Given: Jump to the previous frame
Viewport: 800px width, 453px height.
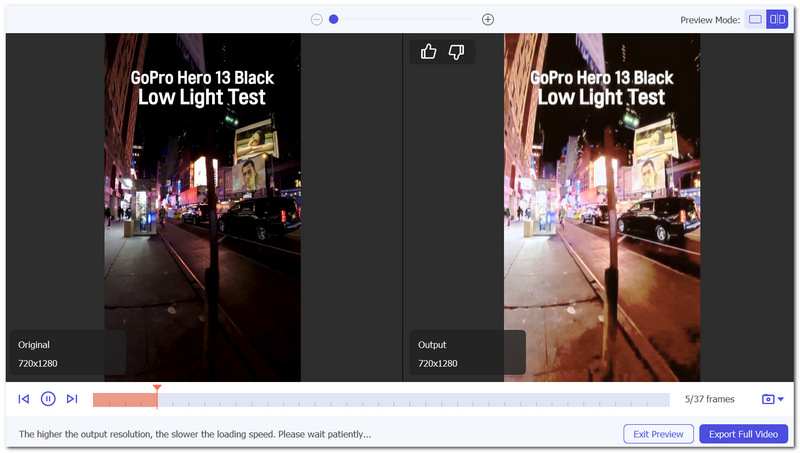Looking at the screenshot, I should tap(23, 399).
